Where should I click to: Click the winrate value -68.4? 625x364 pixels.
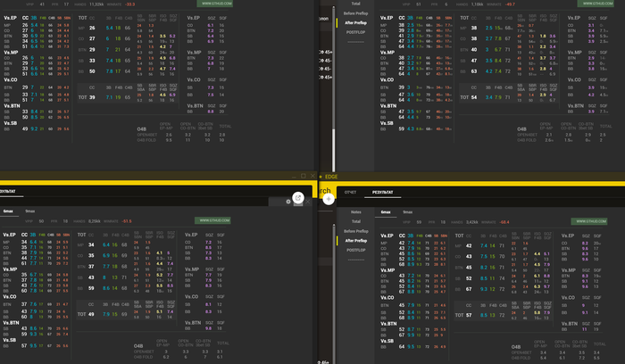(504, 222)
